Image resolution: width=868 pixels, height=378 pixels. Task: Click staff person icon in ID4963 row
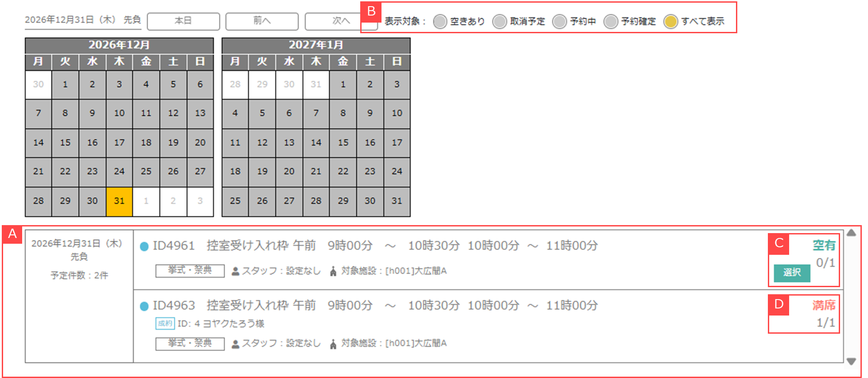236,344
